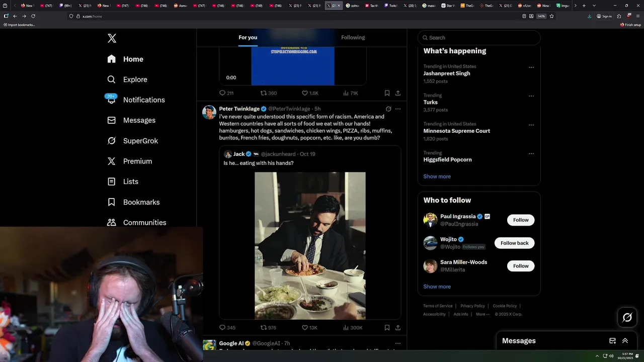644x362 pixels.
Task: Bookmark page with star icon
Action: point(551,16)
